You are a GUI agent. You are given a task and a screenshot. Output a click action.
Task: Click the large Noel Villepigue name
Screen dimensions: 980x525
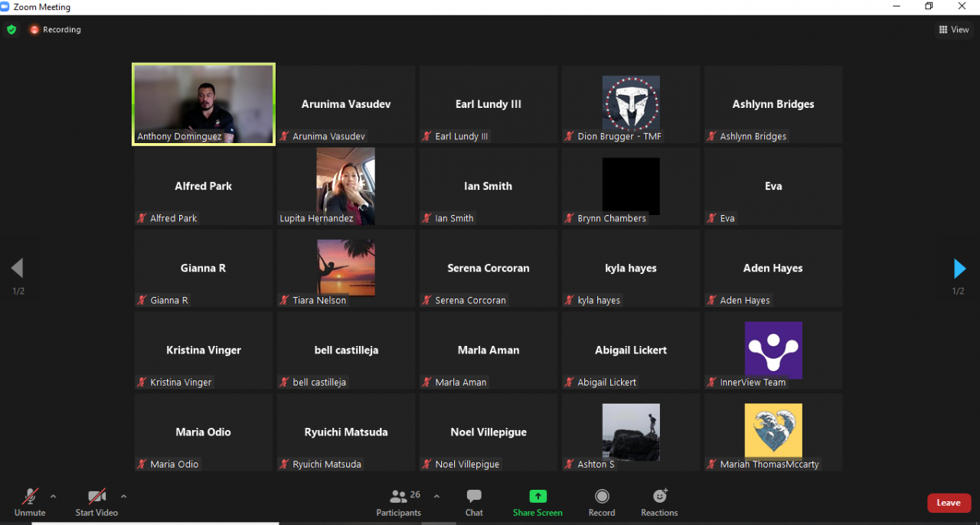click(488, 432)
